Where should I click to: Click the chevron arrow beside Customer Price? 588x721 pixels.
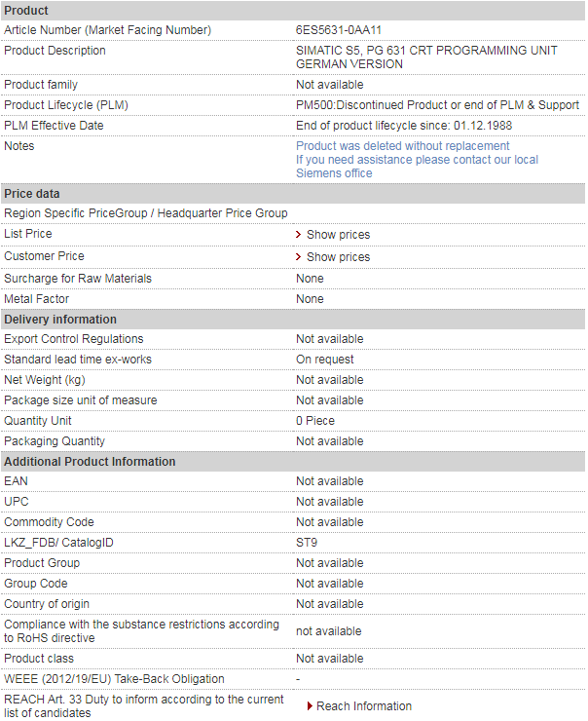click(x=299, y=257)
